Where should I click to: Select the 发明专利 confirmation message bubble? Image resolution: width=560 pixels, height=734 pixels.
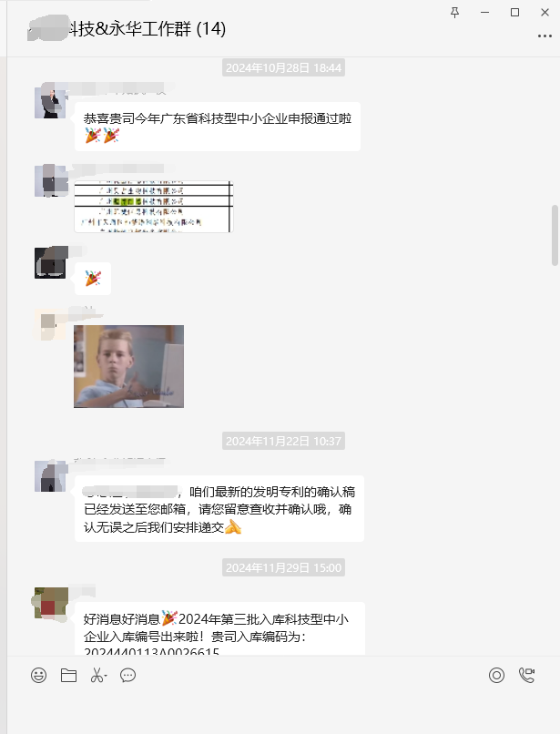219,509
